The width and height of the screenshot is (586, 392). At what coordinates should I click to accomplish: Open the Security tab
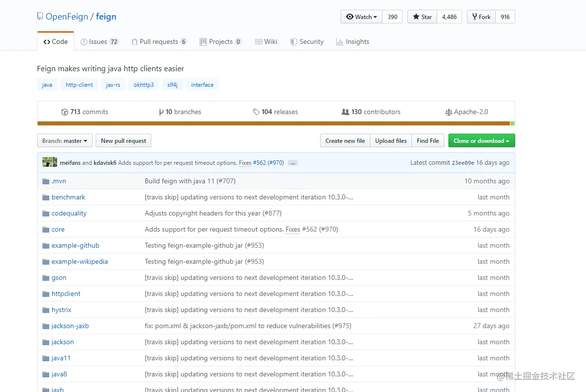coord(307,41)
